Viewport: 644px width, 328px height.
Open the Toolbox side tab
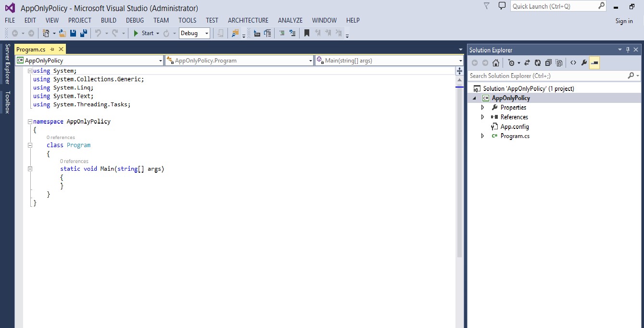pos(7,102)
